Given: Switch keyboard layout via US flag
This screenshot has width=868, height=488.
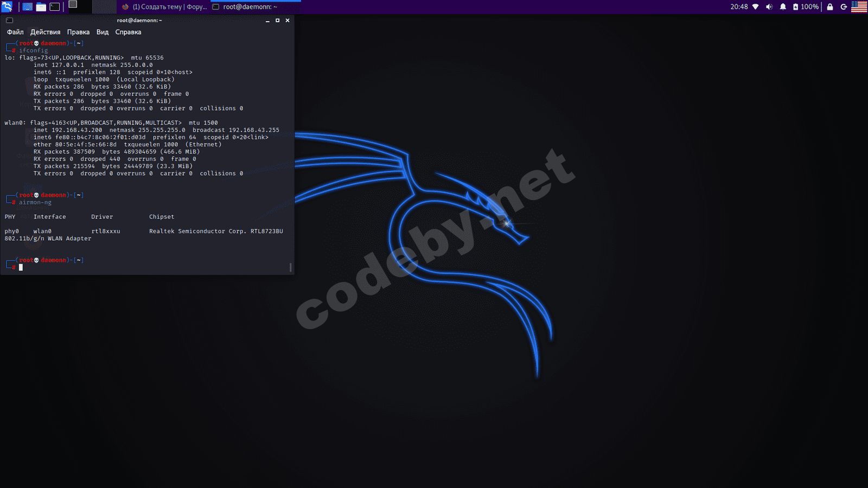Looking at the screenshot, I should pos(859,7).
